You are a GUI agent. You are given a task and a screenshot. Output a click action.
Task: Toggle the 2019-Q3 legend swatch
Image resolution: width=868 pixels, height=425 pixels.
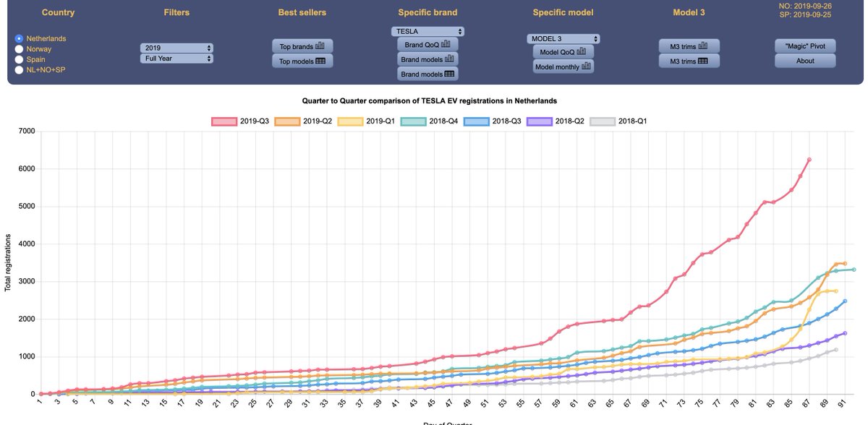224,121
